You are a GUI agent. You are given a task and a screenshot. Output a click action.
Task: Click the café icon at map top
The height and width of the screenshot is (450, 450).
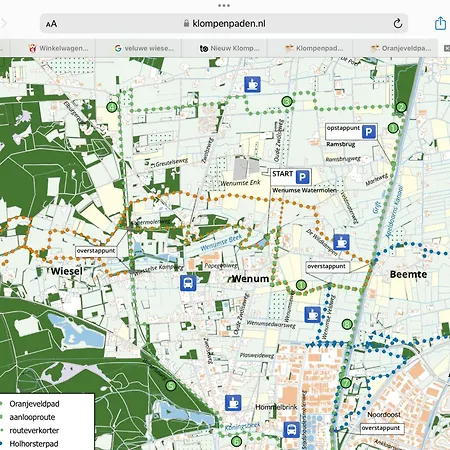pos(252,84)
